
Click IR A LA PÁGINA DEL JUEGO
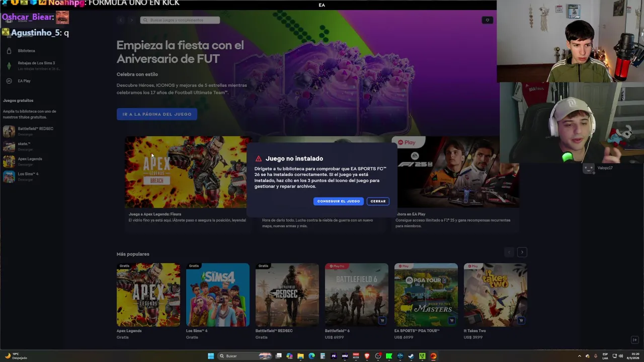tap(157, 114)
